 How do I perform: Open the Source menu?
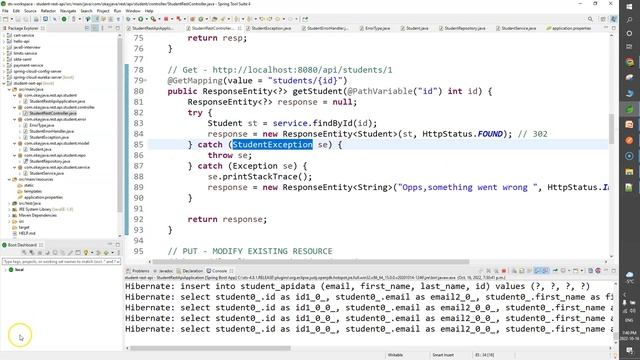(x=30, y=11)
